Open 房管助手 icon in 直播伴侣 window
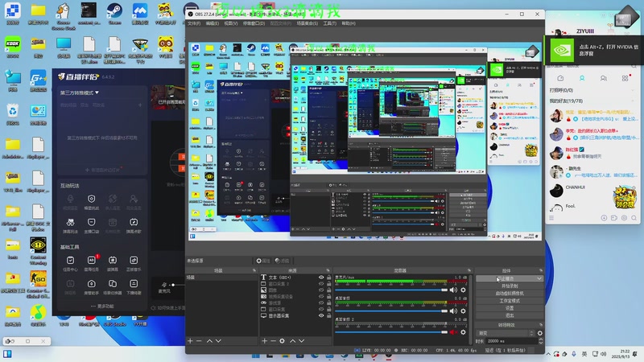 [x=91, y=286]
